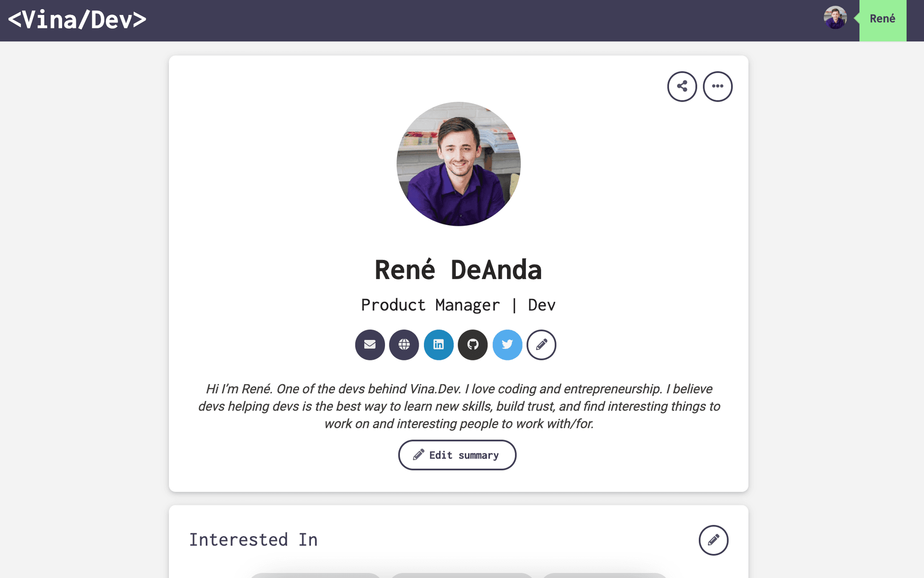Open René's website via globe icon
The image size is (924, 578).
[x=404, y=345]
